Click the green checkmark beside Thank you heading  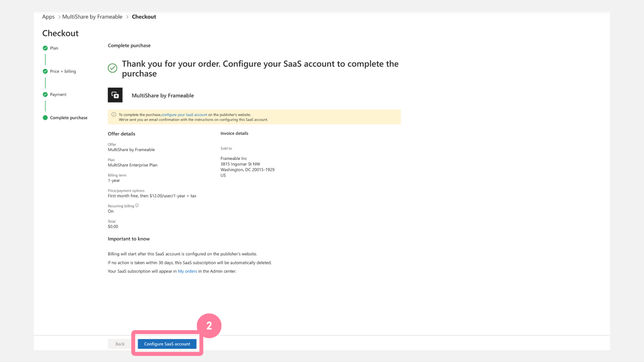pyautogui.click(x=112, y=68)
